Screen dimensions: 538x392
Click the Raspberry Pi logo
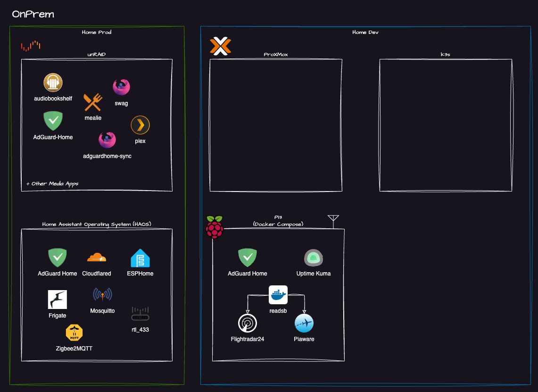(x=215, y=227)
